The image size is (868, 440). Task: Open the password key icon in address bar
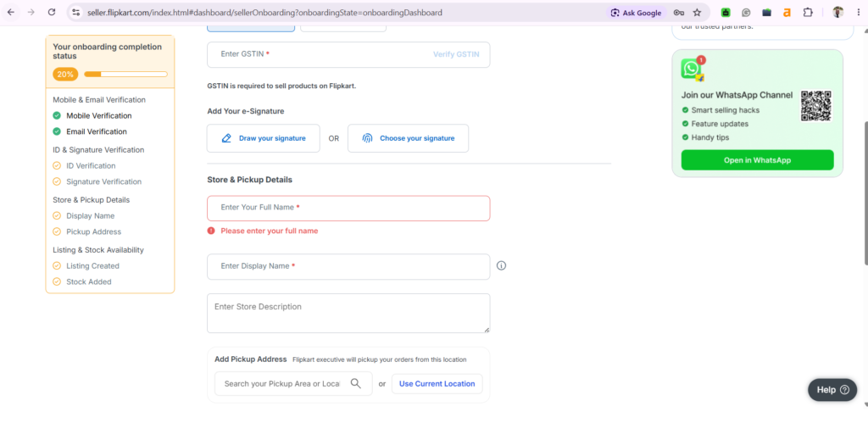(x=679, y=13)
